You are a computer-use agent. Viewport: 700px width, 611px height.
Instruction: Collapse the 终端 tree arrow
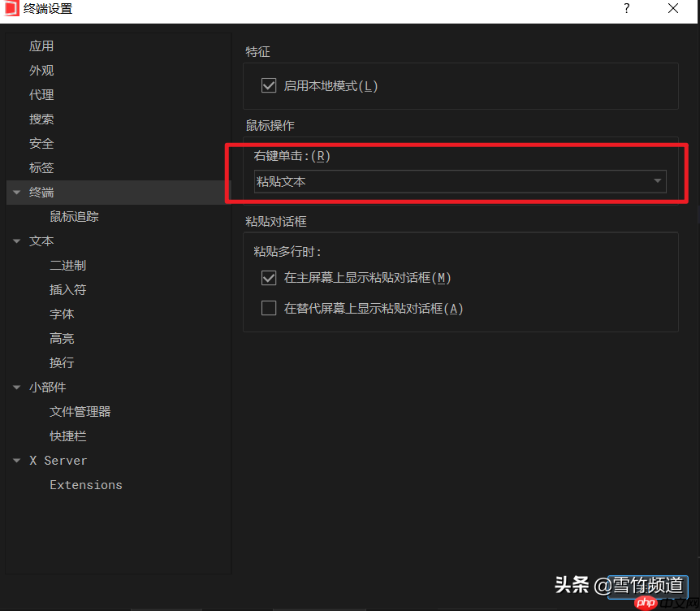pos(17,193)
